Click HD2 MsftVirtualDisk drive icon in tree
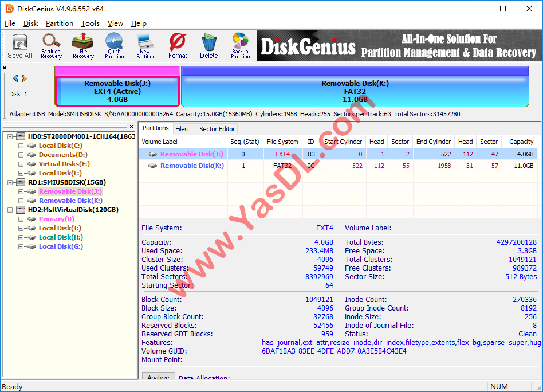This screenshot has width=543, height=392. pos(21,210)
